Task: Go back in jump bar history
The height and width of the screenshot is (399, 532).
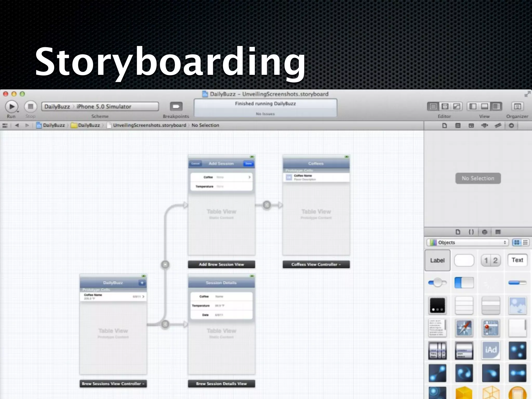Action: [x=17, y=125]
